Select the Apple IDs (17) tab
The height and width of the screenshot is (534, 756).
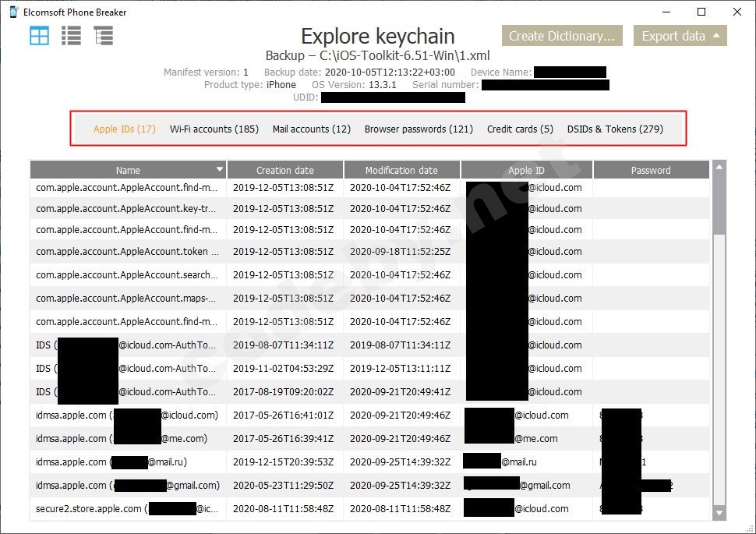(124, 129)
